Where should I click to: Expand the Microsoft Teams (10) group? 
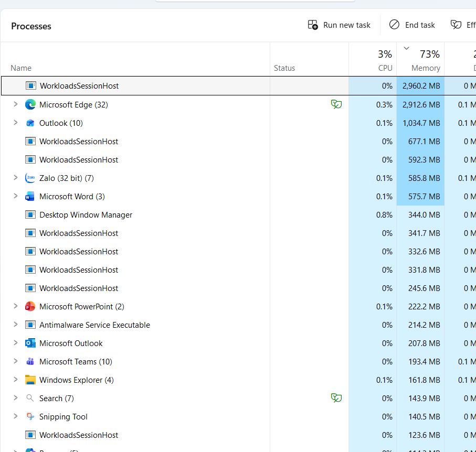click(16, 361)
